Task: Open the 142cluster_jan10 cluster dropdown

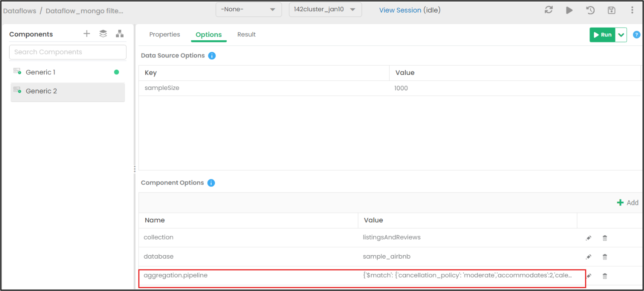Action: pos(325,10)
